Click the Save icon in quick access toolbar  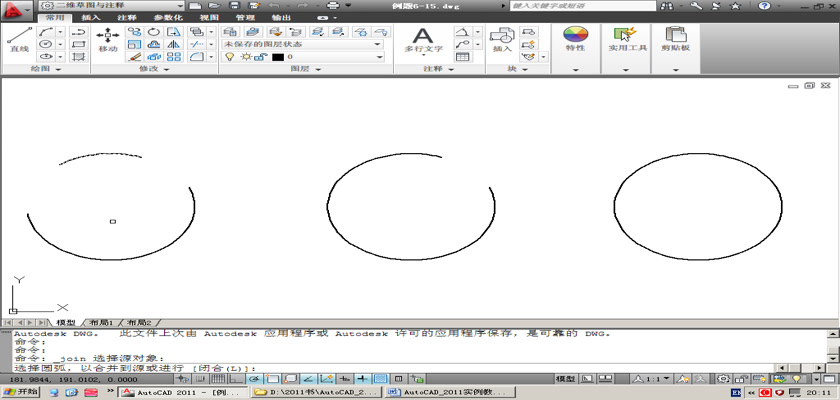pos(234,6)
